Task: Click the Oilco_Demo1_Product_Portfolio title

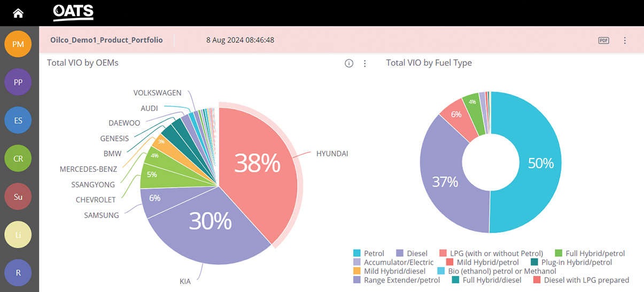Action: coord(106,40)
